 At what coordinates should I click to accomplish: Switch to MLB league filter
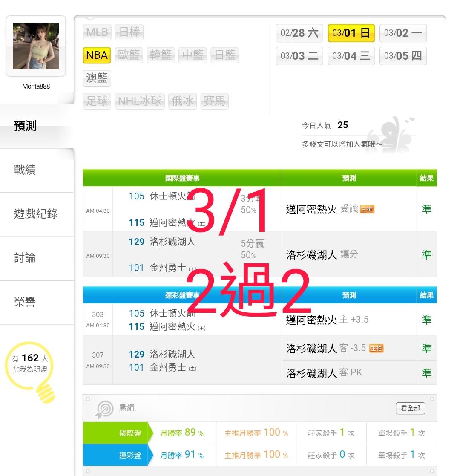pos(97,32)
